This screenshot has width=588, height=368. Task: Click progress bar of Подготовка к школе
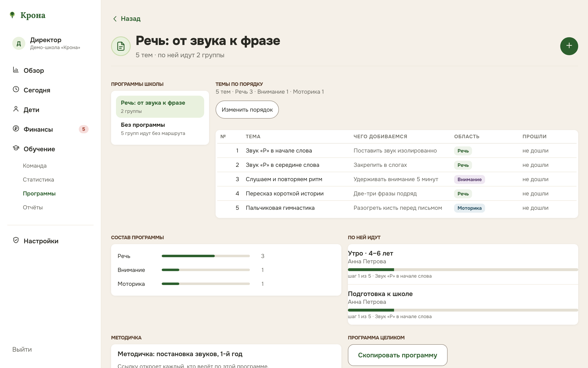coord(463,310)
